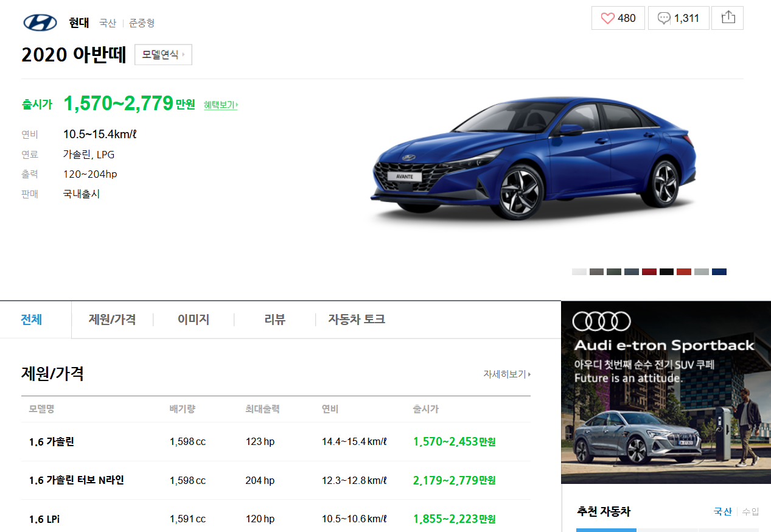Click the 배기량 column header
Screen dimensions: 771x532
click(183, 409)
